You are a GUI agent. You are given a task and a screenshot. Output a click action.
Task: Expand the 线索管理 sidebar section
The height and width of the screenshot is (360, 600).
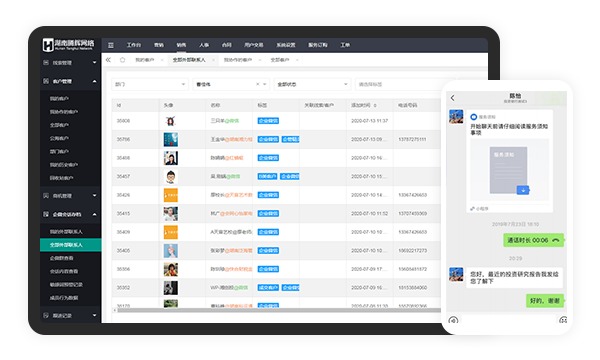pos(95,62)
